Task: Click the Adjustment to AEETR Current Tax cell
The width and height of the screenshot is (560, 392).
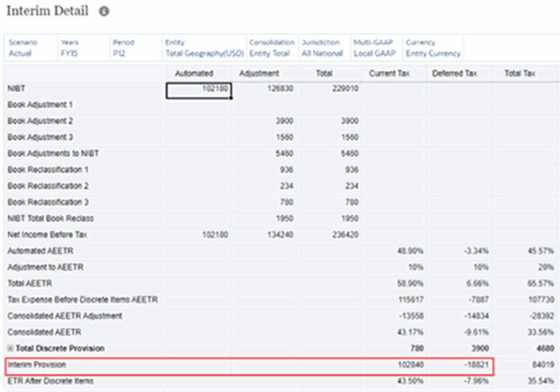Action: tap(394, 267)
